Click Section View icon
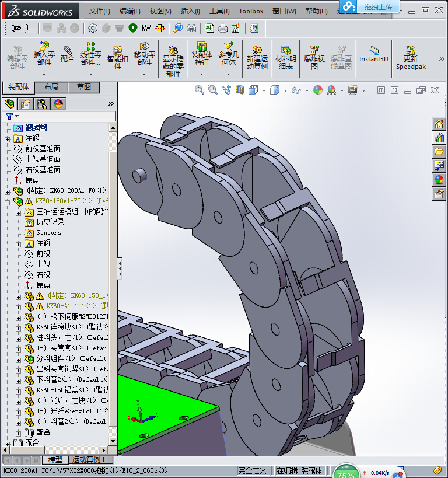The height and width of the screenshot is (478, 448). pos(240,90)
